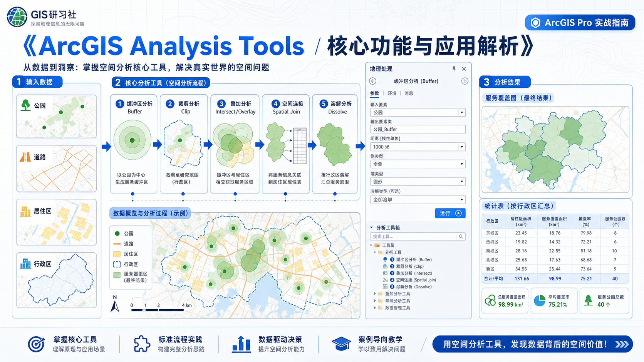
Task: Click the 运行 button
Action: pos(450,213)
